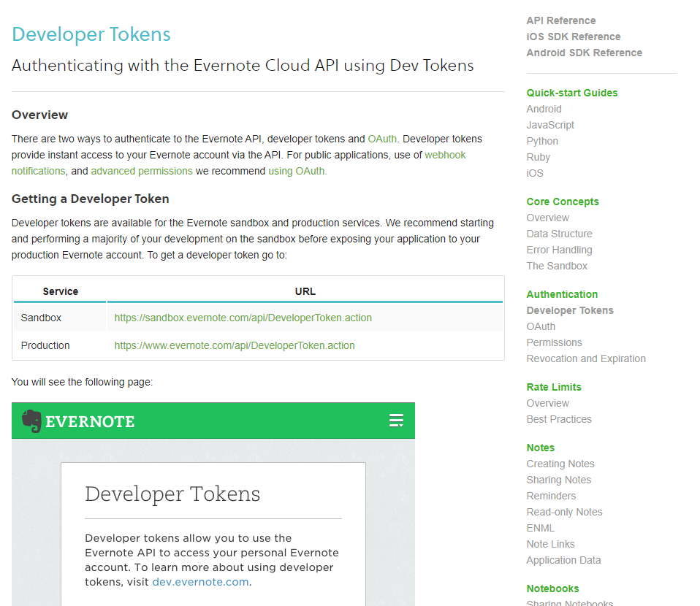Open the Sharing Notes page
The image size is (700, 606).
(x=558, y=480)
